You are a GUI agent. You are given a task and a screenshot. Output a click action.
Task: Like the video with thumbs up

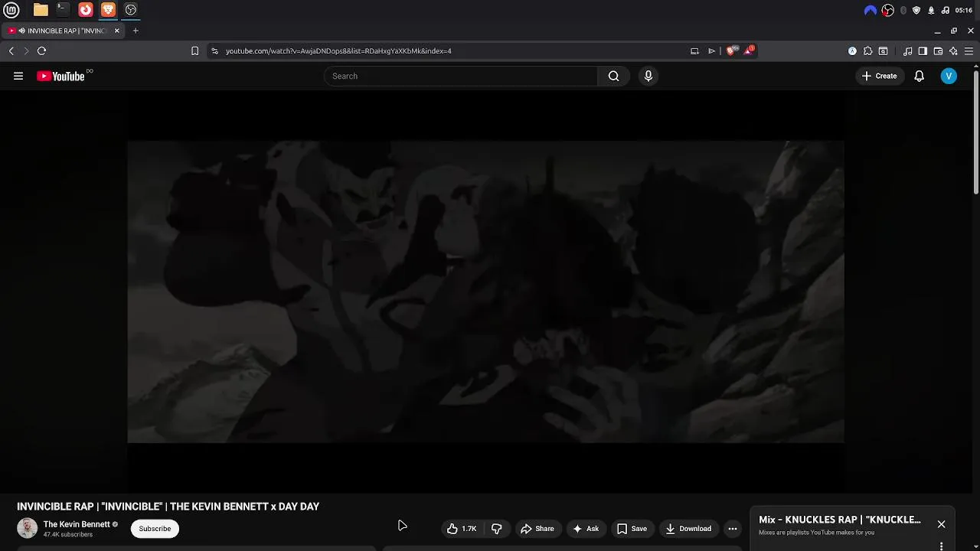point(462,529)
